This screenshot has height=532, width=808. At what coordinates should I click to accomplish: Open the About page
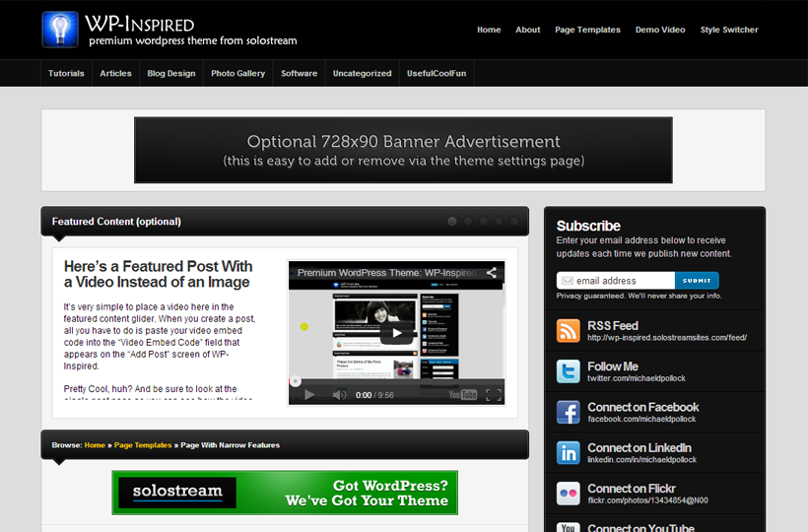pyautogui.click(x=528, y=30)
